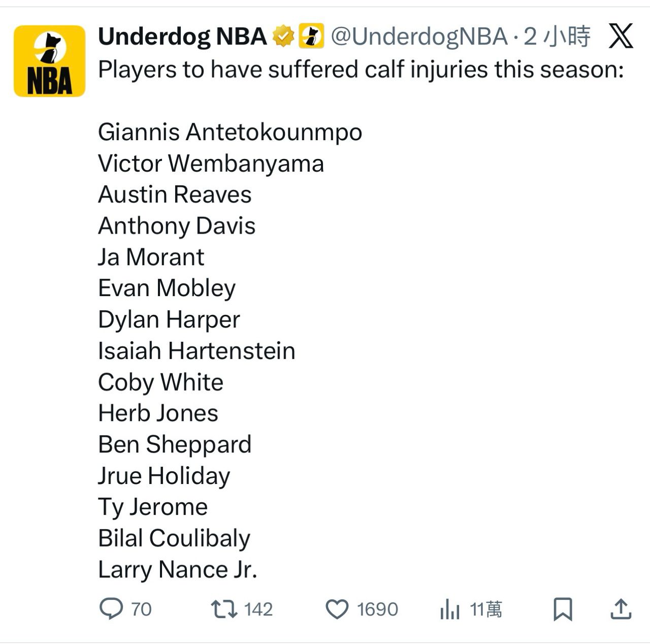This screenshot has width=650, height=644.
Task: Click the gold verified checkmark badge
Action: click(x=283, y=36)
